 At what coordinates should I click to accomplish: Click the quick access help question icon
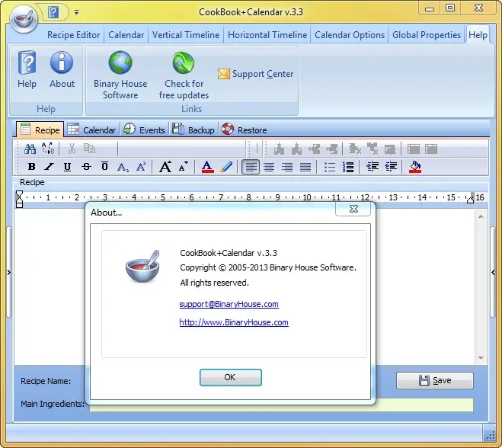pos(53,12)
